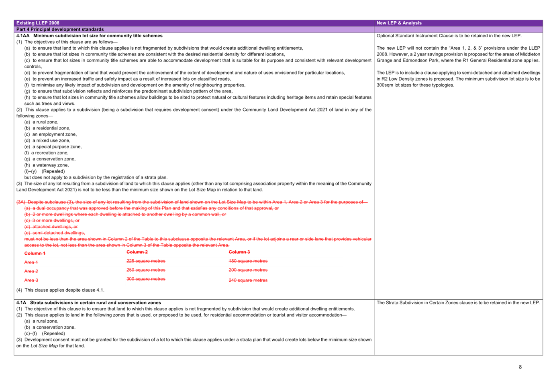Click struck-through 'Area 1' cell
Viewport: 555px width, 392px height.
[x=31, y=262]
